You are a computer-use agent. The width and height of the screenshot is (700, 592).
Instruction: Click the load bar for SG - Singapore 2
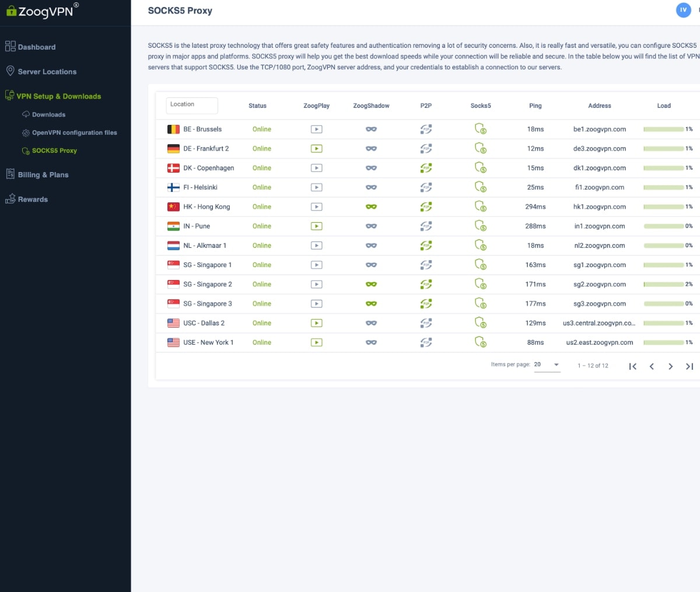coord(664,285)
